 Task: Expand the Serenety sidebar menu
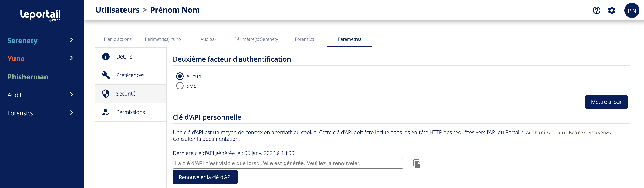click(x=72, y=40)
